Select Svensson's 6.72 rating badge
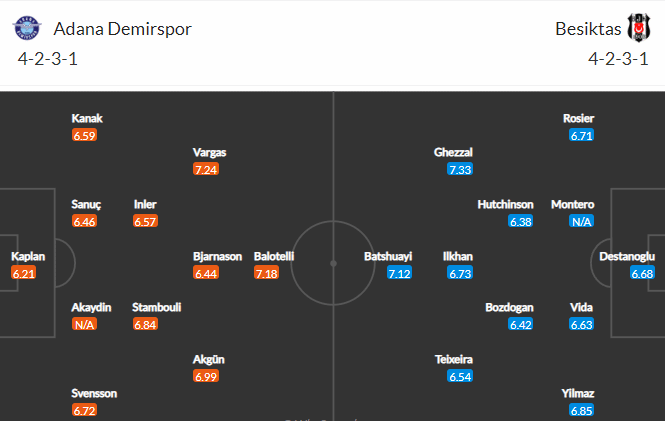The image size is (665, 421). pyautogui.click(x=84, y=410)
